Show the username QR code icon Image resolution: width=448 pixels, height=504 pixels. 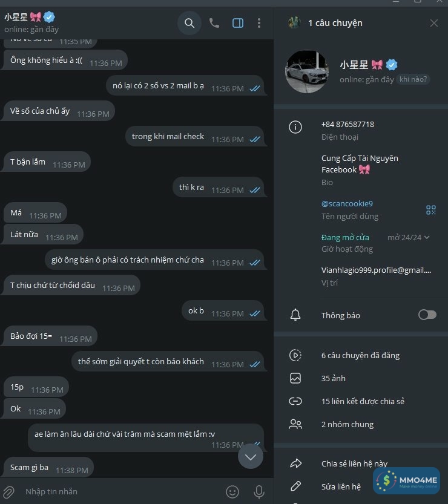430,210
